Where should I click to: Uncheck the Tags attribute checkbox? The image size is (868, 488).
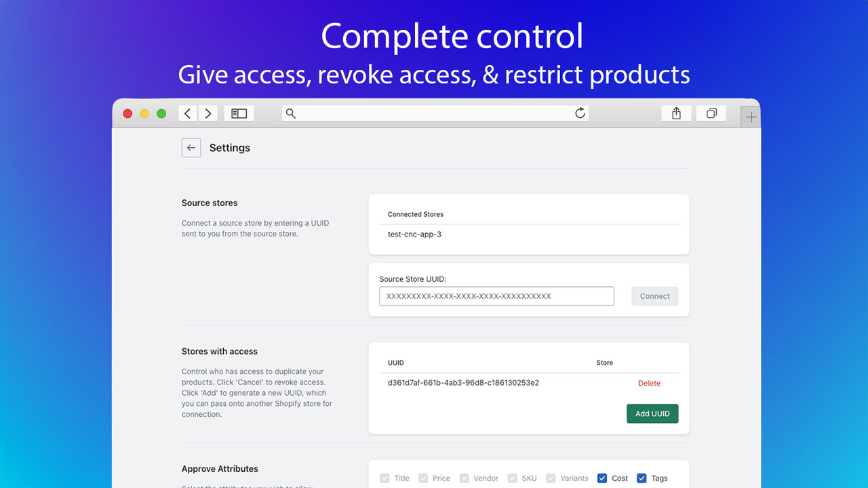tap(642, 478)
